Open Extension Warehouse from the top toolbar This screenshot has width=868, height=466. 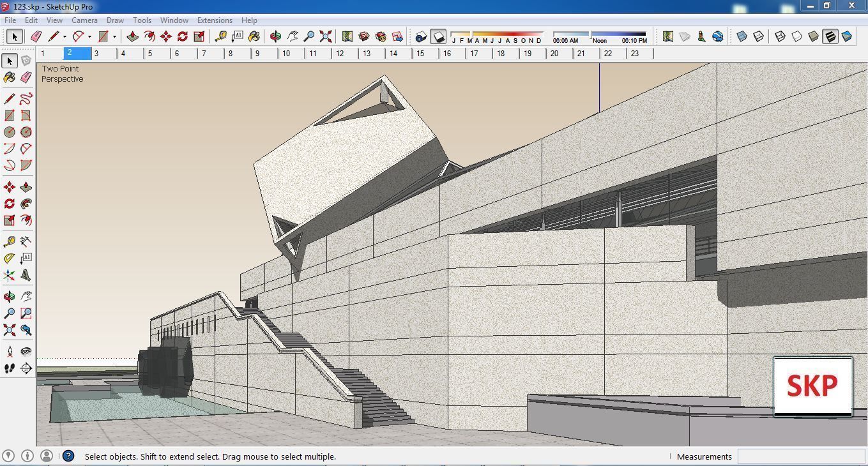coord(381,36)
